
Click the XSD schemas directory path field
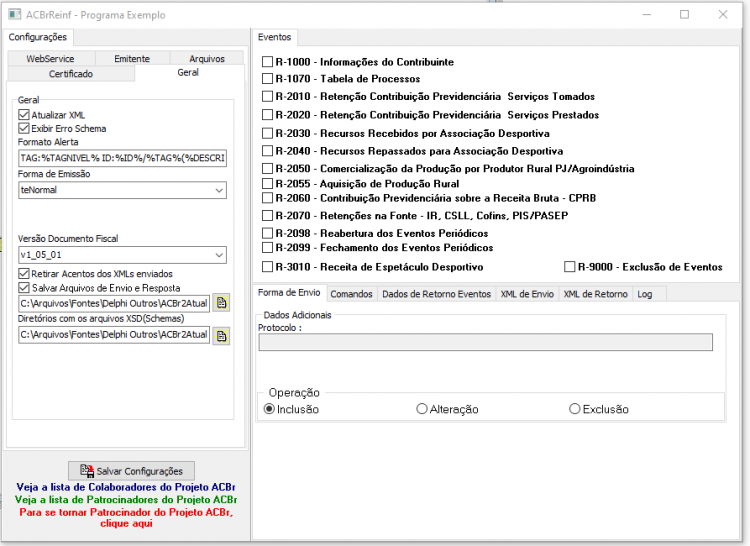point(114,335)
